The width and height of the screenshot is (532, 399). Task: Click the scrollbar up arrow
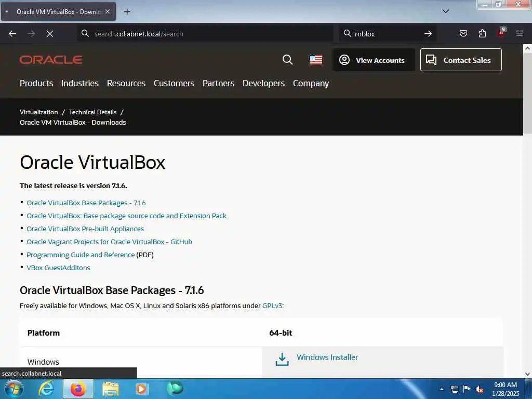pos(528,48)
